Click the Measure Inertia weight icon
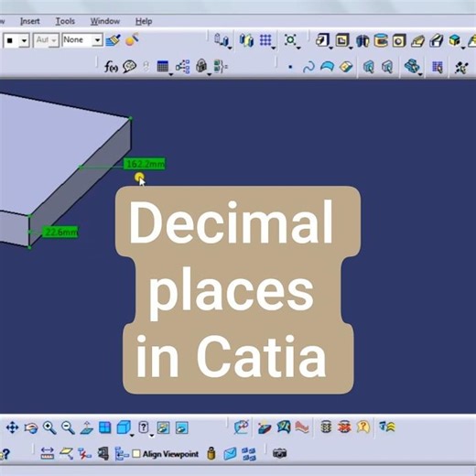Screen dimensions: 476x476 tap(211, 453)
